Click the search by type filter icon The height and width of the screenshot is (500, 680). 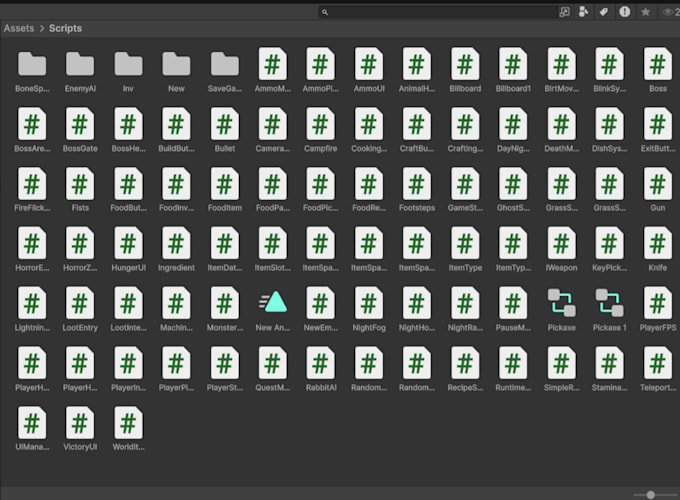(x=584, y=12)
